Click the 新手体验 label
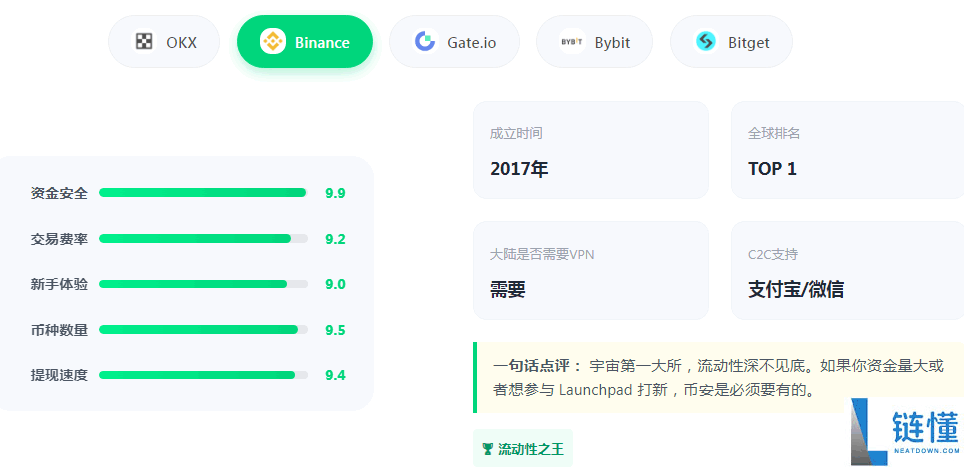 pos(59,285)
